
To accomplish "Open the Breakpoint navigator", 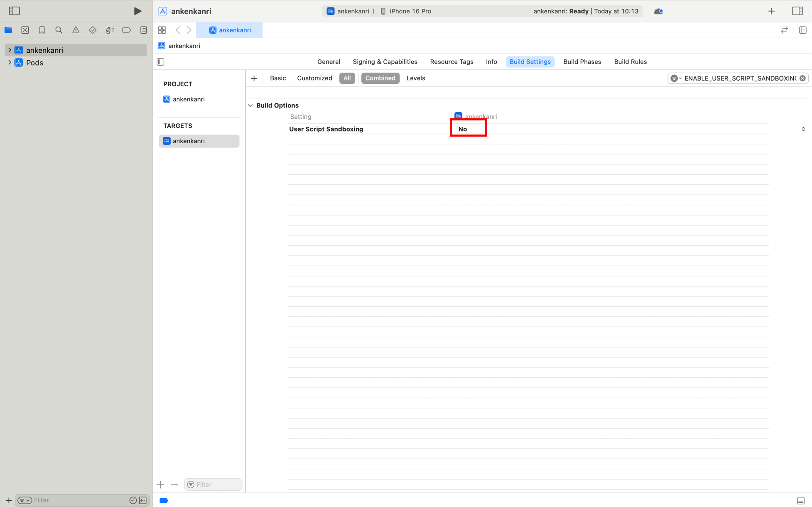I will pyautogui.click(x=127, y=30).
